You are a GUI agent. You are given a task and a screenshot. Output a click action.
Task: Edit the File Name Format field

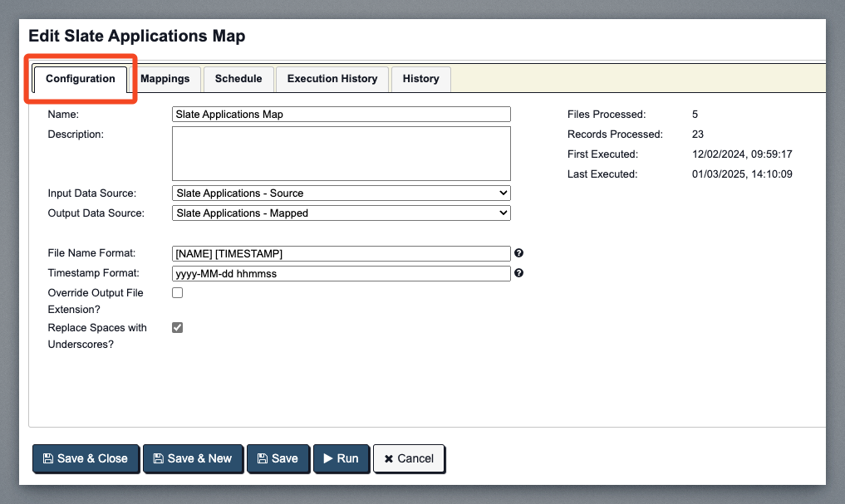(x=341, y=253)
